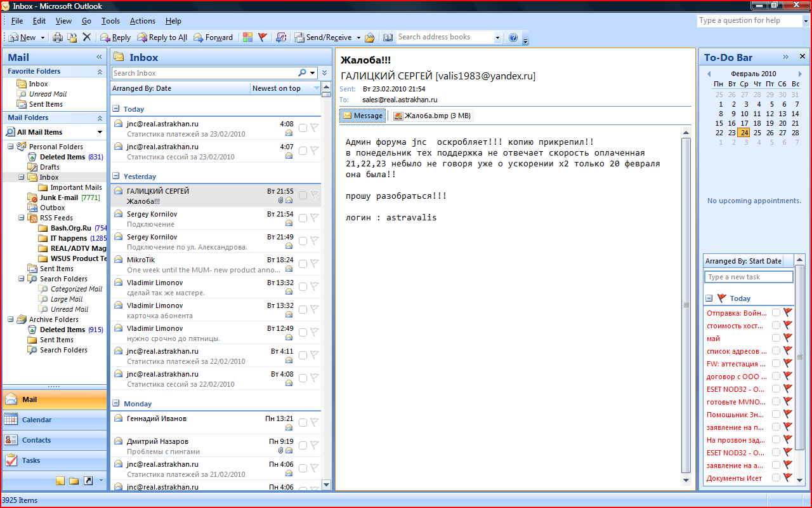Screen dimensions: 812x508
Task: Click the red flag on the 'FW: аттестация' task
Action: point(788,364)
